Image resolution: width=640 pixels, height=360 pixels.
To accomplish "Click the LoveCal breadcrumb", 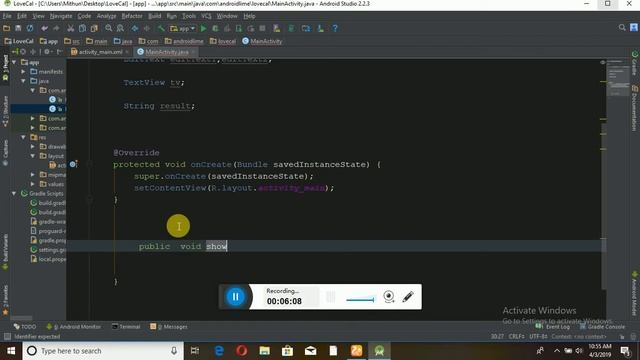I will point(19,41).
